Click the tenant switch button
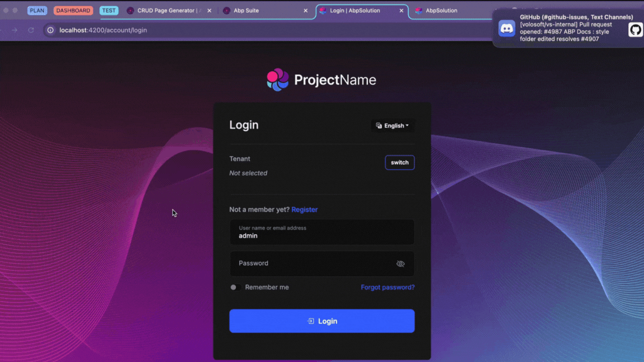Viewport: 644px width, 362px height. point(400,163)
